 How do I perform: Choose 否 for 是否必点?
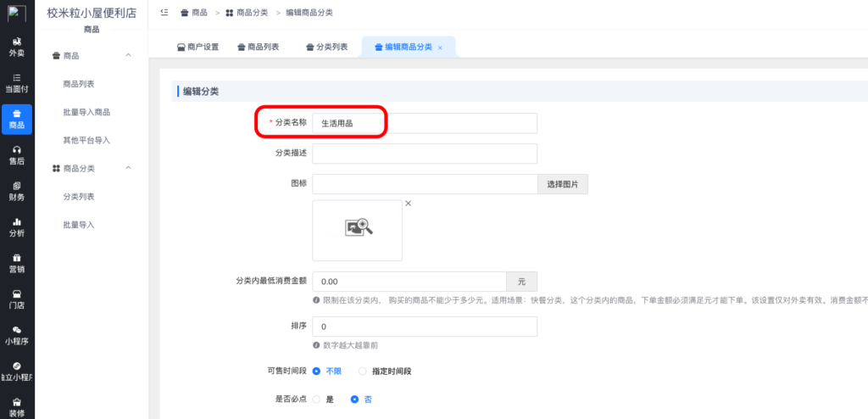point(361,399)
